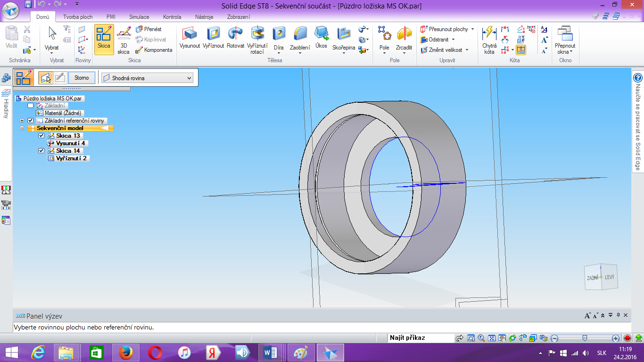Screen dimensions: 644x362
Task: Open the Přesunout plochy dropdown arrow
Action: 472,29
